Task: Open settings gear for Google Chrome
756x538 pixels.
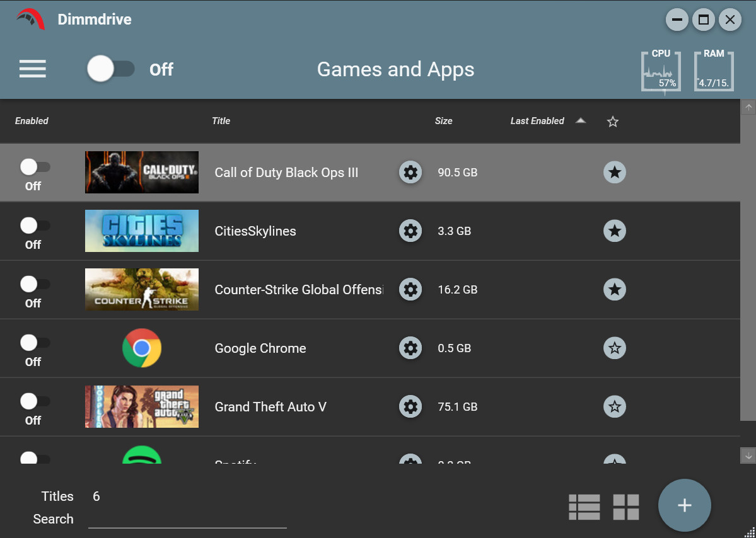Action: tap(410, 348)
